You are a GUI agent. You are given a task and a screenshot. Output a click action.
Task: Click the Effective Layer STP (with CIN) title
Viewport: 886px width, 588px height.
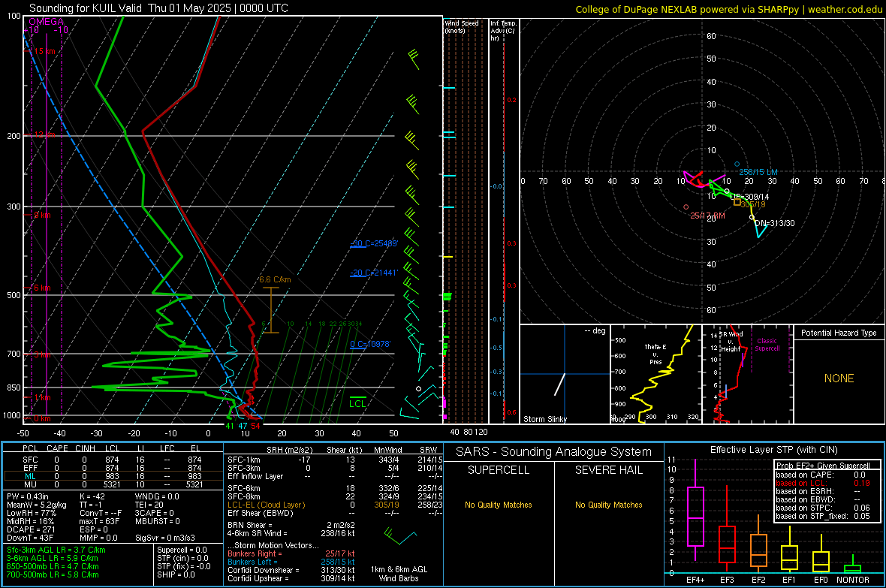pos(774,450)
